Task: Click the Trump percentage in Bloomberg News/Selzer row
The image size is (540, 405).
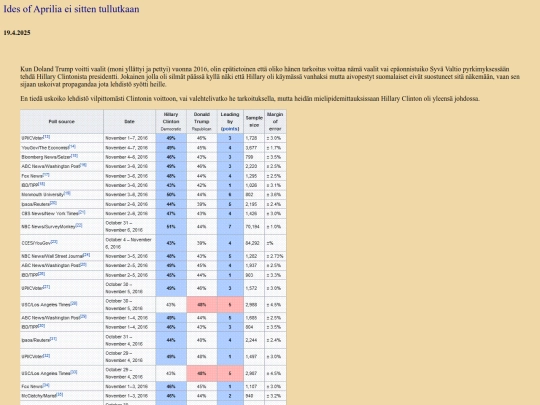Action: point(201,157)
